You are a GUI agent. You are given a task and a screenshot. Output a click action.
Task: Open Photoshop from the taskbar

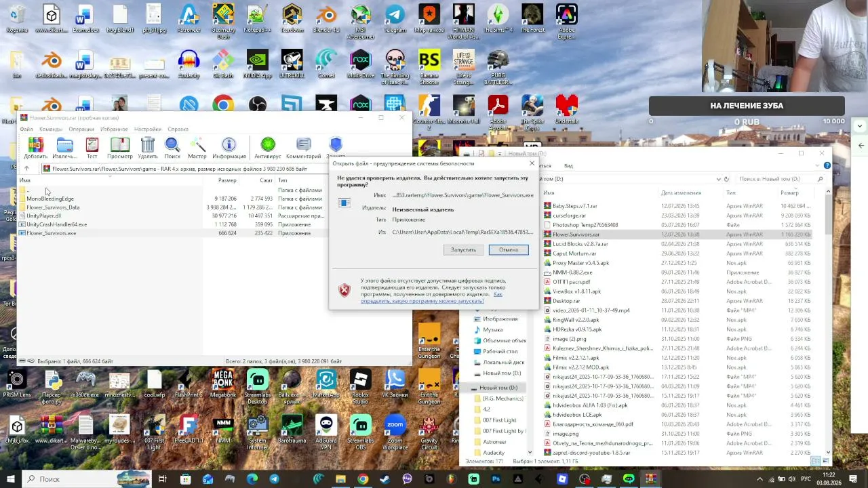(496, 479)
